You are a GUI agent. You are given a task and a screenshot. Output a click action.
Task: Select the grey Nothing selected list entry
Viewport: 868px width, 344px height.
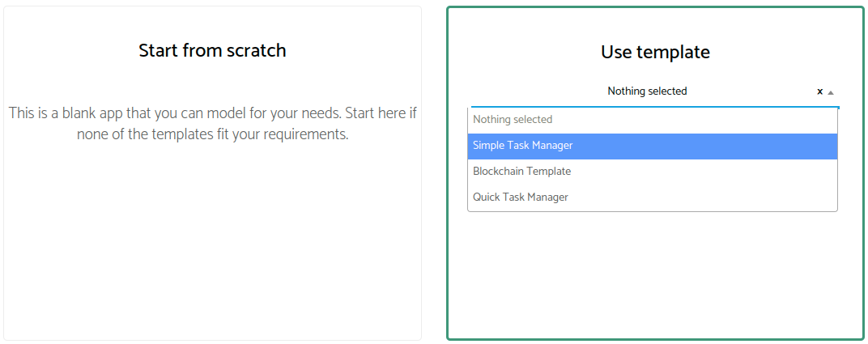pyautogui.click(x=652, y=120)
